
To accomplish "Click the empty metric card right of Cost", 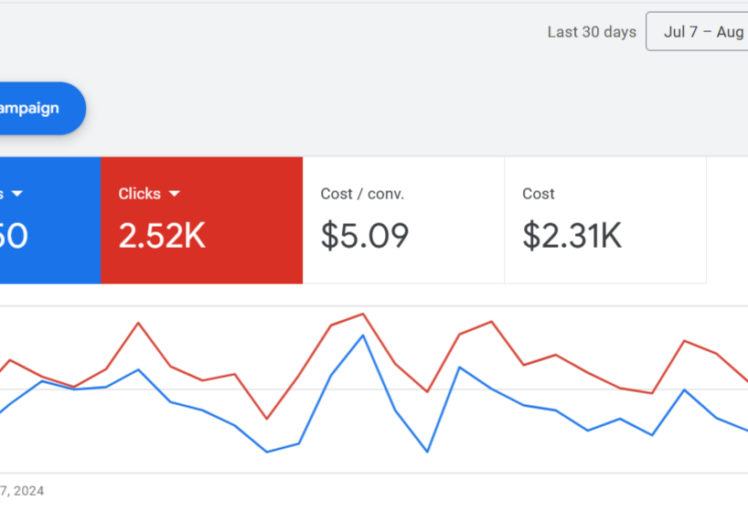I will [x=727, y=220].
